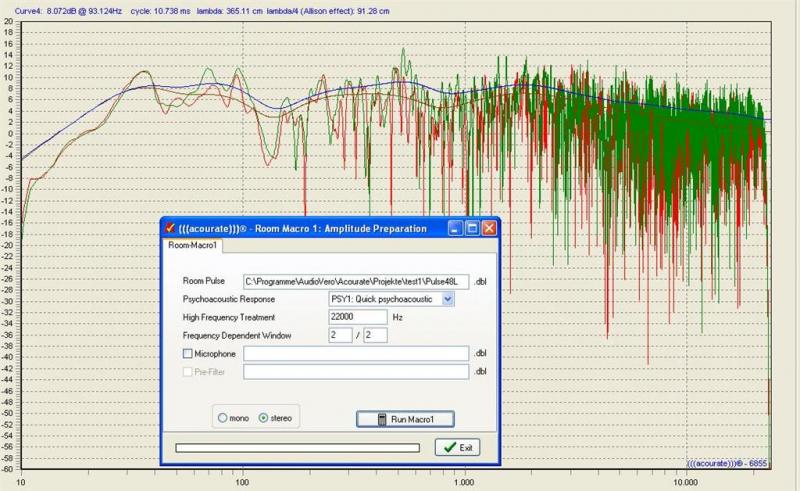This screenshot has height=491, width=800.
Task: Enable the Microphone checkbox
Action: (188, 353)
